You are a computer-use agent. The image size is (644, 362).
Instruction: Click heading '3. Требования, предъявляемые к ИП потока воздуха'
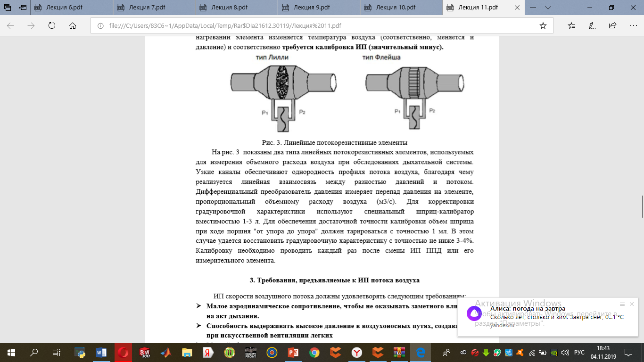click(x=335, y=280)
